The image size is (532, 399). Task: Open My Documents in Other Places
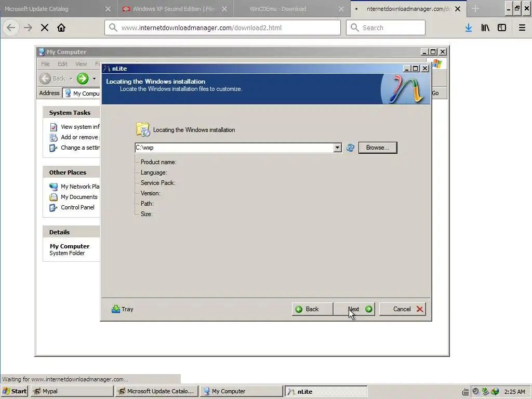pos(79,197)
